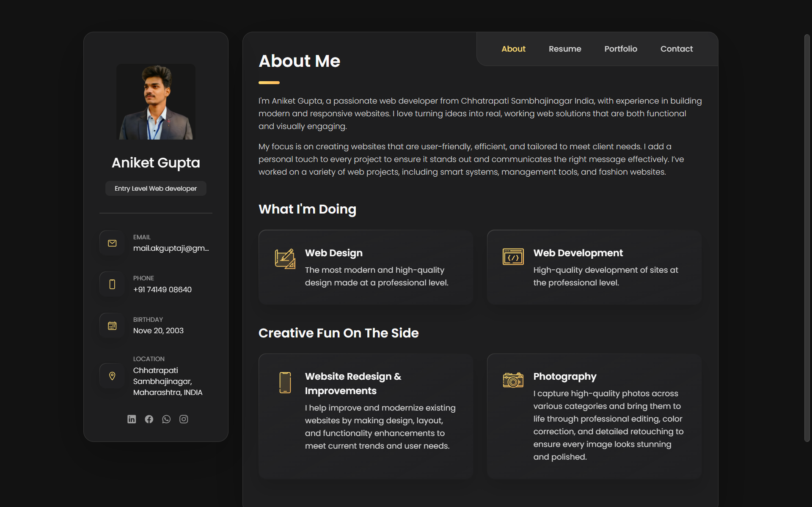812x507 pixels.
Task: Click the phone icon in sidebar
Action: click(x=112, y=284)
